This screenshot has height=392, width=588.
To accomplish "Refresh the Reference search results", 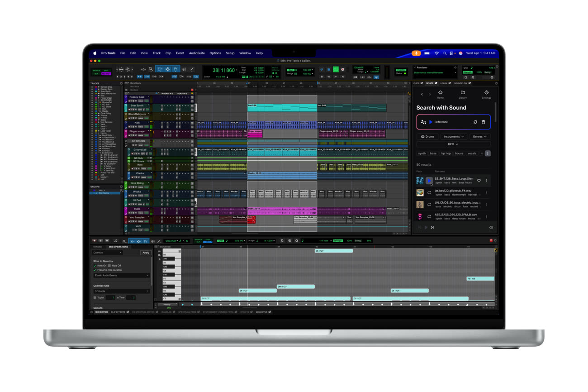I will pyautogui.click(x=475, y=122).
